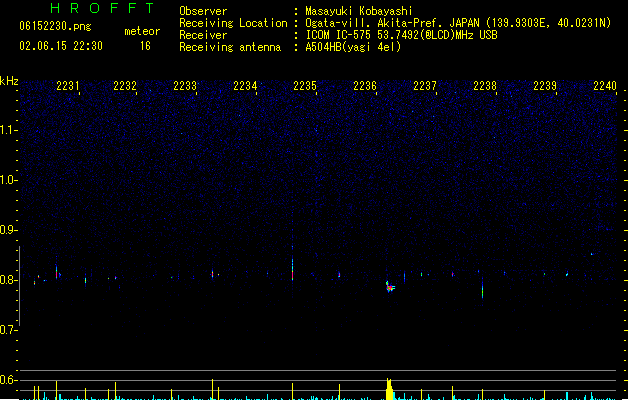Click the timestamp 02.06.15 22:30
The width and height of the screenshot is (629, 400).
coord(61,46)
